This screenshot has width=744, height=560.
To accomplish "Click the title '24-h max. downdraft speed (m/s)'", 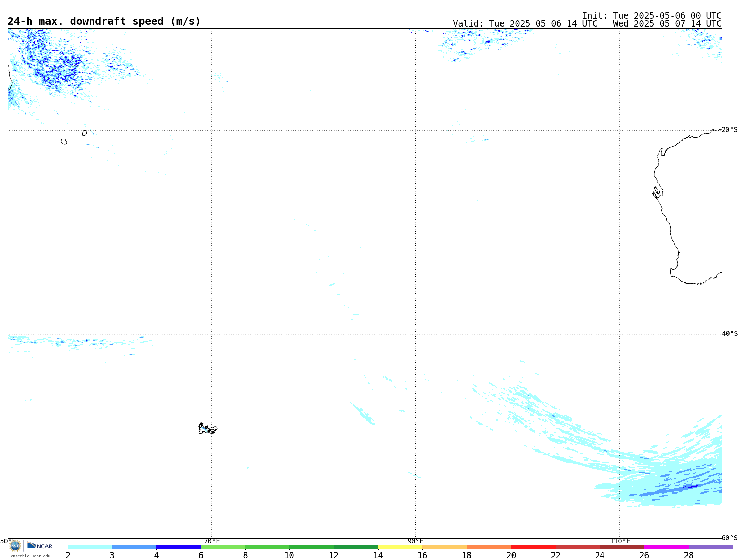I will (x=104, y=21).
